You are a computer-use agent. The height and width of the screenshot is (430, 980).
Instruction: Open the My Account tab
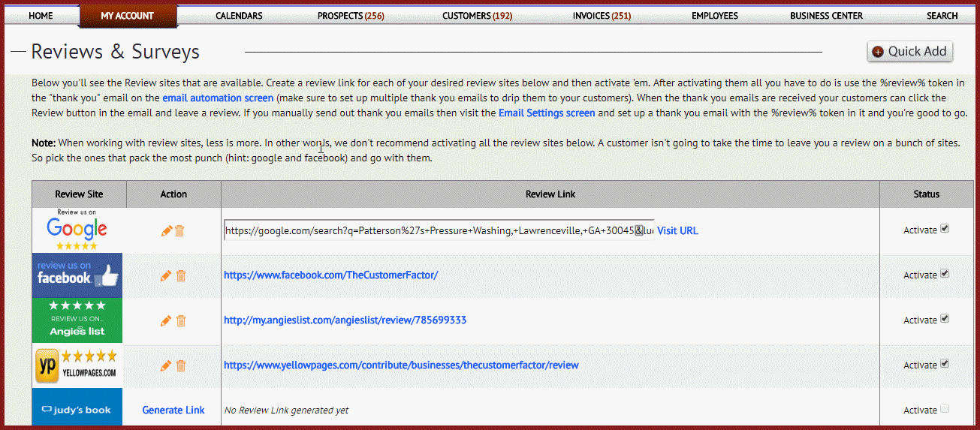click(x=128, y=16)
